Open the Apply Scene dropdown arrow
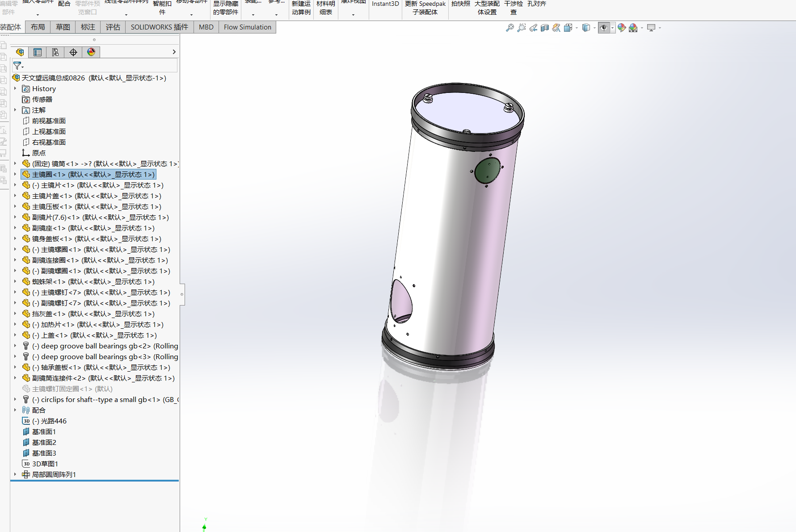The height and width of the screenshot is (532, 796). pos(642,28)
